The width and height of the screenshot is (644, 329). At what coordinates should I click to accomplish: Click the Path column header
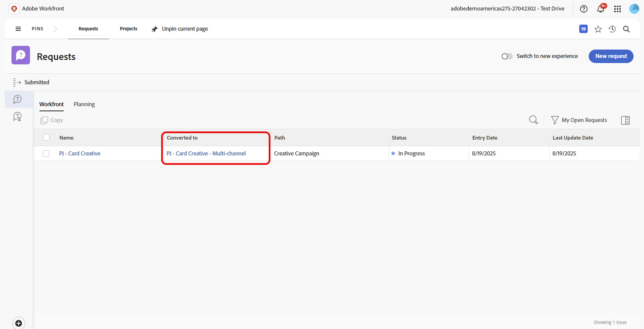280,138
